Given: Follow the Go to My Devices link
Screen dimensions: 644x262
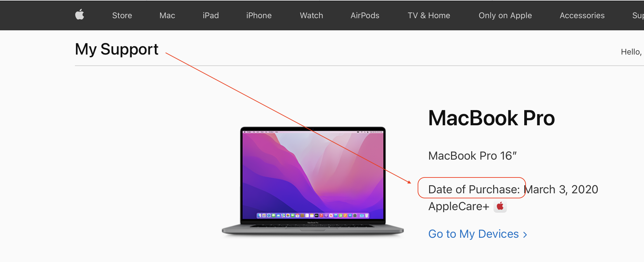Looking at the screenshot, I should pos(473,234).
